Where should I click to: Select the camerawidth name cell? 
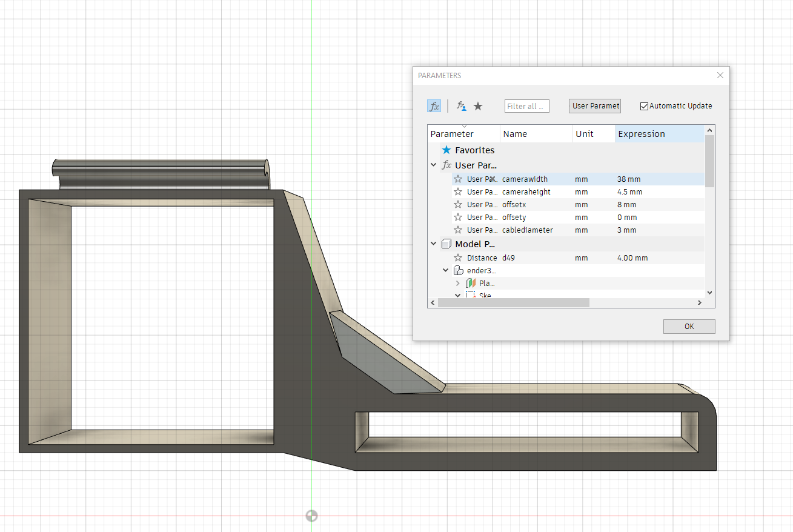pyautogui.click(x=525, y=179)
